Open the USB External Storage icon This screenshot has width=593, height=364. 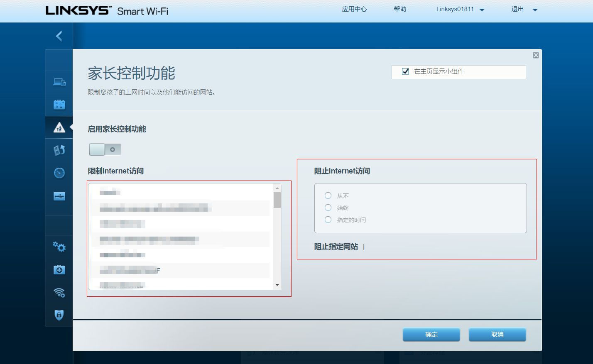(59, 196)
